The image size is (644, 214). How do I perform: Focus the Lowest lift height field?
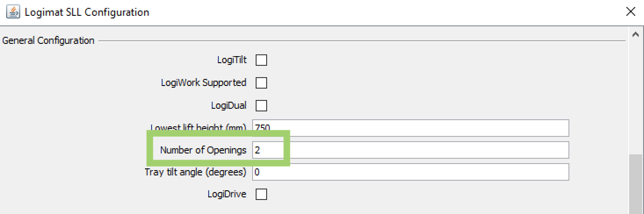coord(411,128)
